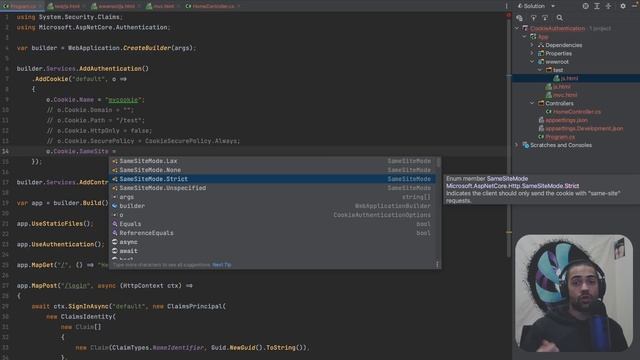The image size is (640, 360).
Task: Click the expand all icon in Solution toolbar
Action: tap(597, 6)
